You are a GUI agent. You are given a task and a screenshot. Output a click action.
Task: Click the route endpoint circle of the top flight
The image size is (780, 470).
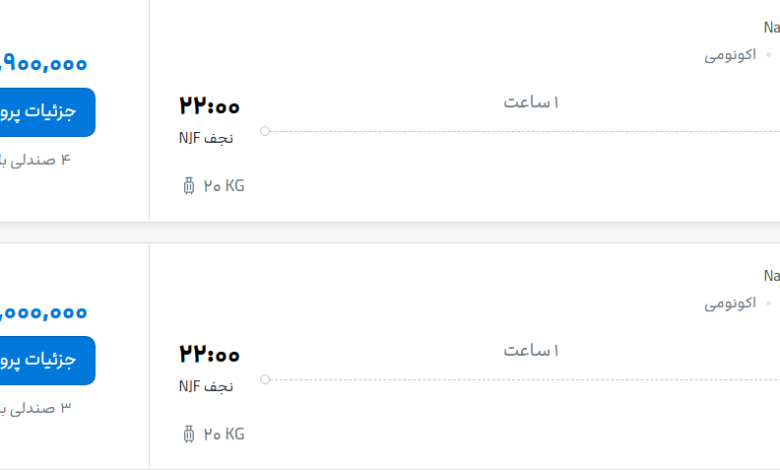pos(265,131)
